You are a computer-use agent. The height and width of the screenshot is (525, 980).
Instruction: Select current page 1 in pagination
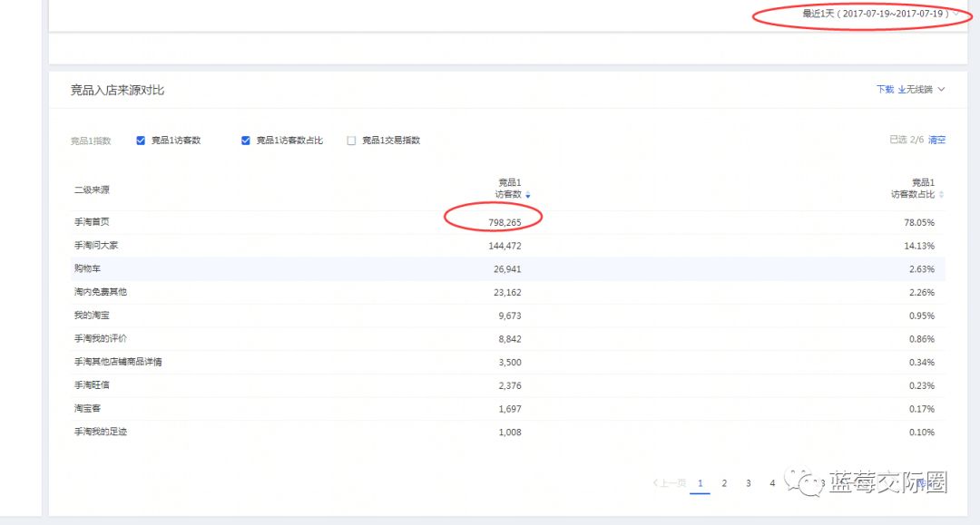(700, 483)
